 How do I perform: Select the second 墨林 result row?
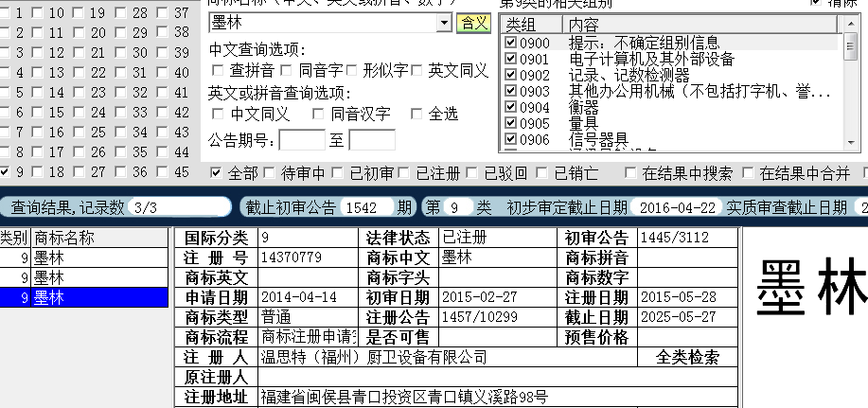pos(83,277)
